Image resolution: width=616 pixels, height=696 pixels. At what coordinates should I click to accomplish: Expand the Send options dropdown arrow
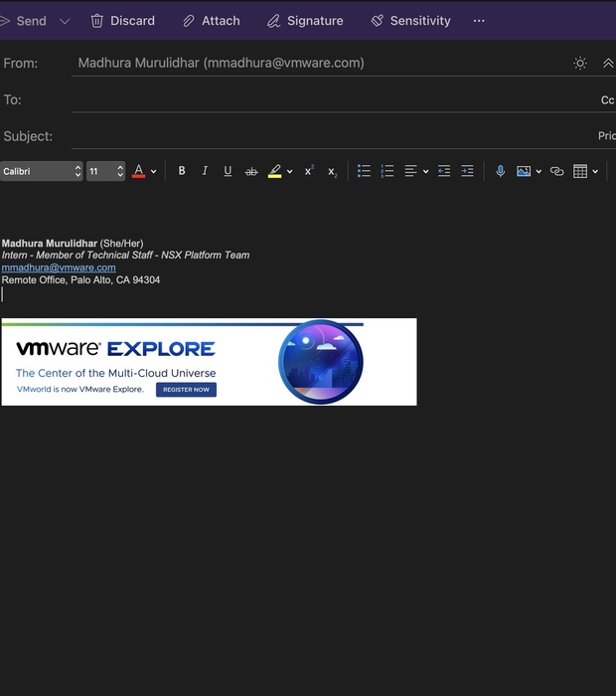tap(65, 21)
